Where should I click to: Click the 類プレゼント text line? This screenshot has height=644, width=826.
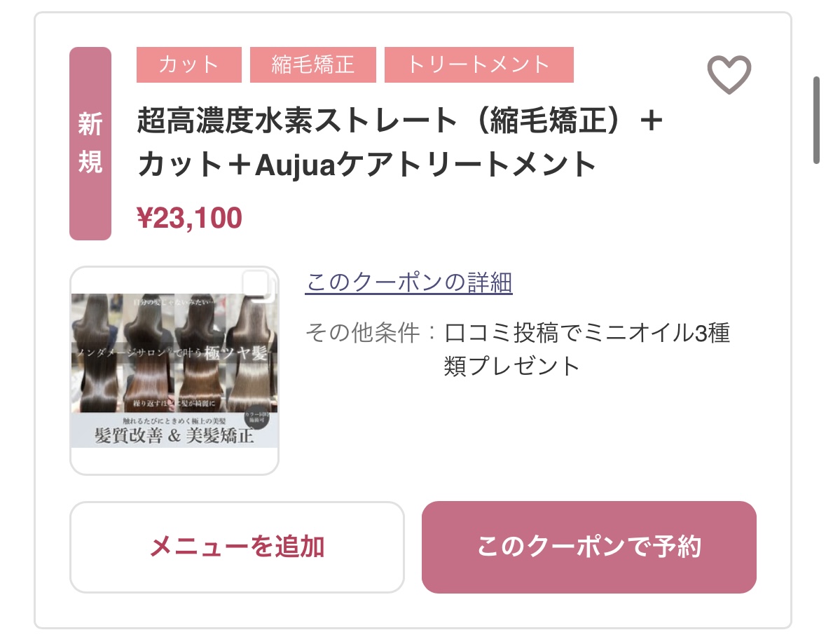[512, 366]
